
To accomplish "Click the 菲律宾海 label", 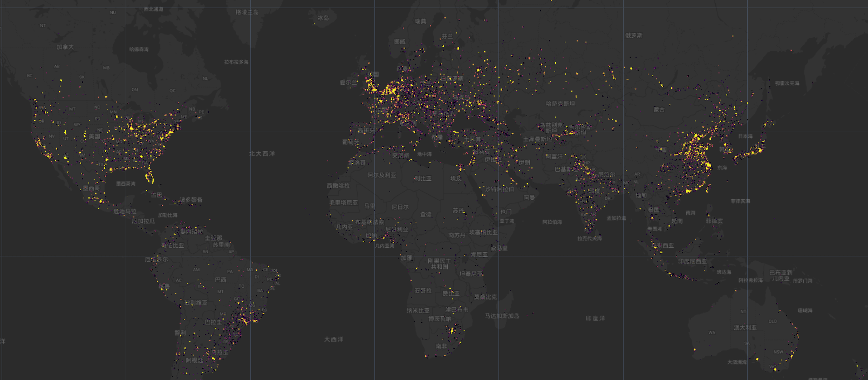I will [x=741, y=201].
